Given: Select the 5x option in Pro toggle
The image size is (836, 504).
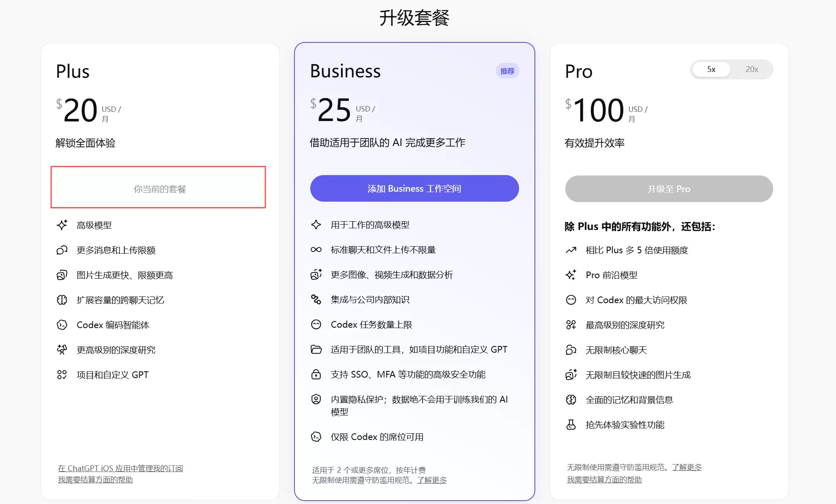Looking at the screenshot, I should click(x=711, y=69).
